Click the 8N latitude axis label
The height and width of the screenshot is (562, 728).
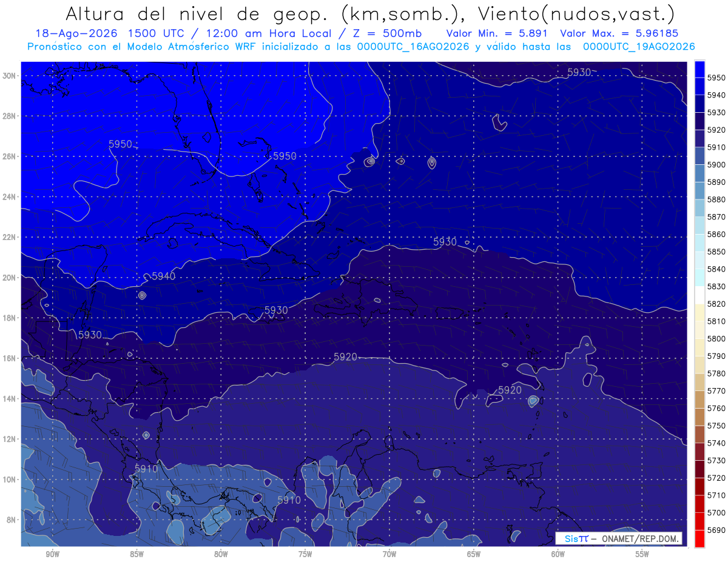coord(12,520)
